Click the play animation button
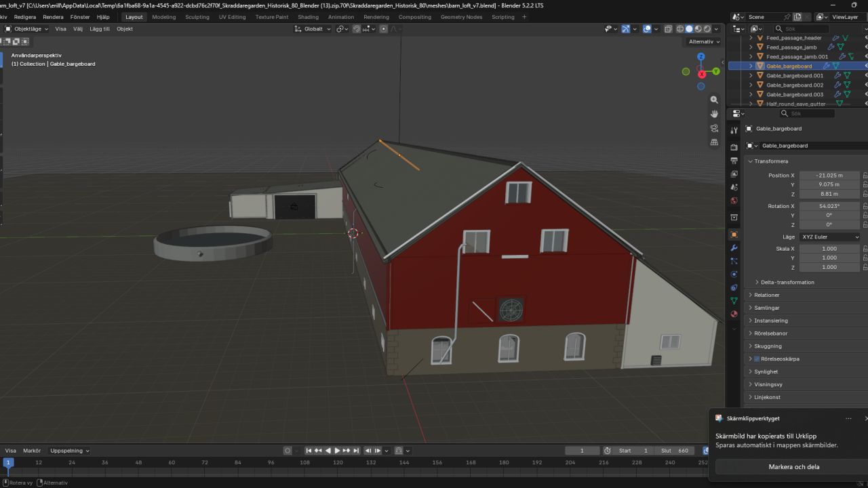The image size is (868, 488). (x=337, y=451)
